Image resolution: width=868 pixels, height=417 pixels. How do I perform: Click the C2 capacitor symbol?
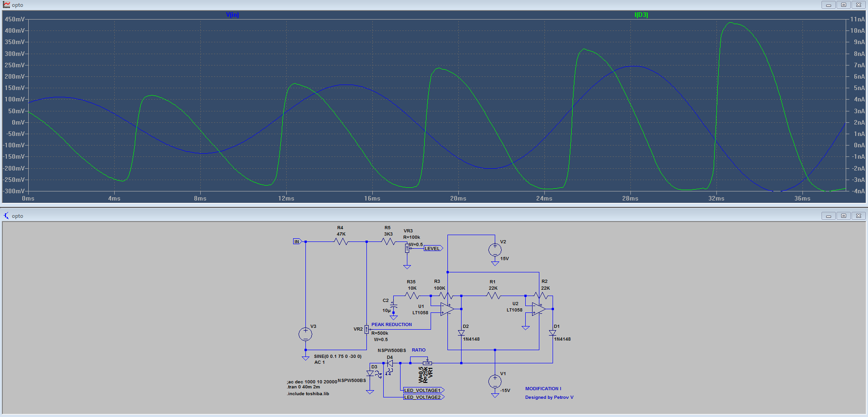click(x=394, y=306)
